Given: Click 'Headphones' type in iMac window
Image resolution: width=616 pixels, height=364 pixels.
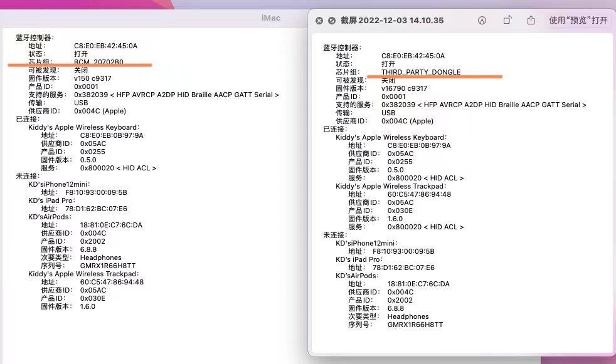Looking at the screenshot, I should pyautogui.click(x=101, y=257).
